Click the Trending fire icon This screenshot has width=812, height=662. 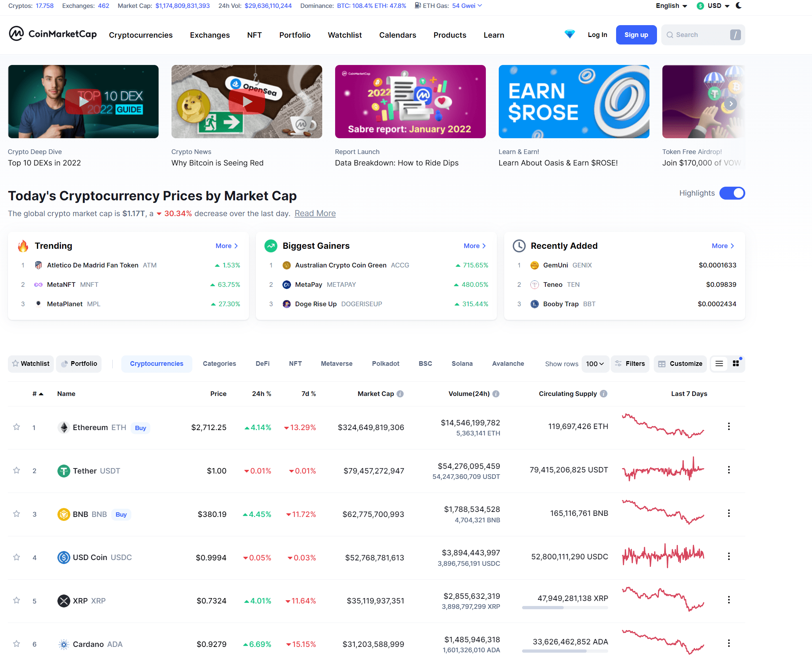click(23, 246)
